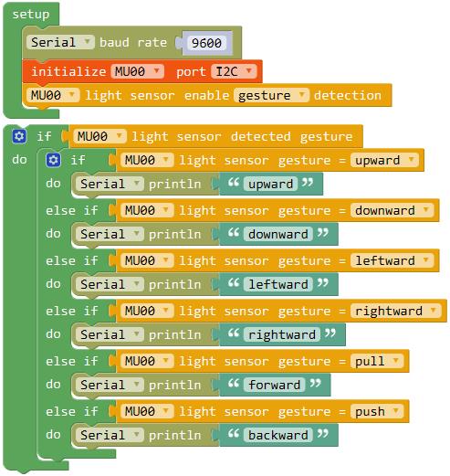Edit the "rightward" text string field
Screen dimensions: 450x476
coord(282,334)
